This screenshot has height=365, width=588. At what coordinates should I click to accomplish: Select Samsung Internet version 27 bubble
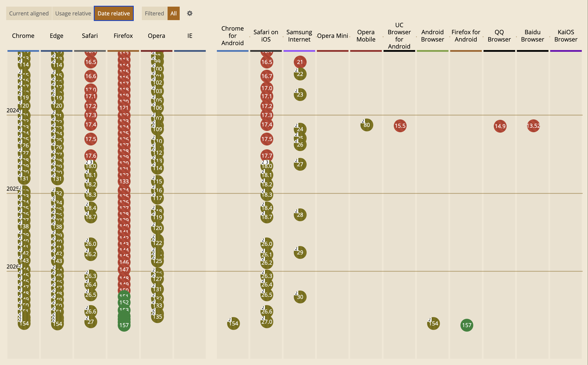tap(300, 164)
